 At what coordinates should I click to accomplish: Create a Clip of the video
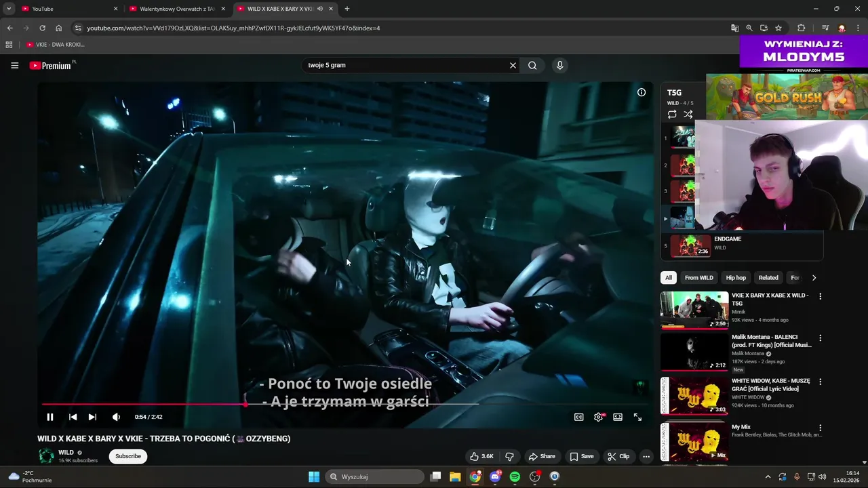[x=618, y=456]
